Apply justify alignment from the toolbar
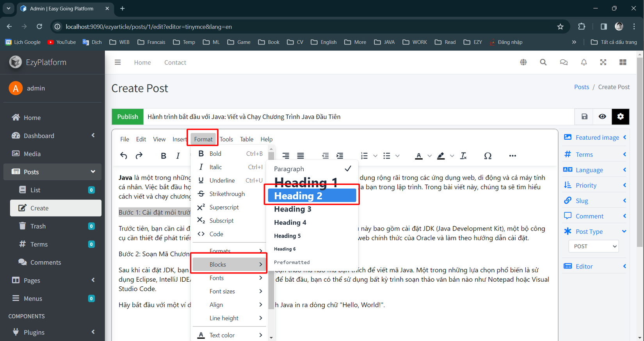This screenshot has width=644, height=341. (301, 156)
